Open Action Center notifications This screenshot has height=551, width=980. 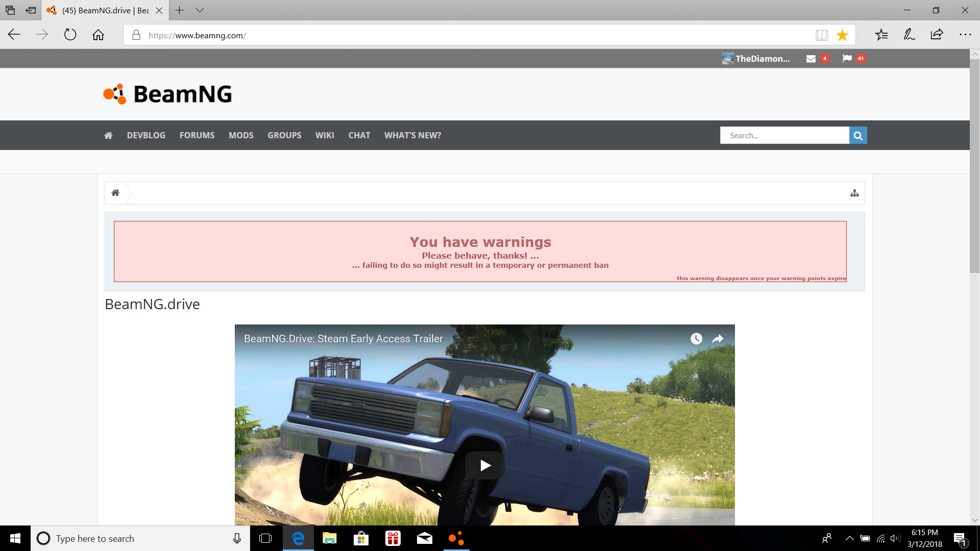[x=960, y=539]
